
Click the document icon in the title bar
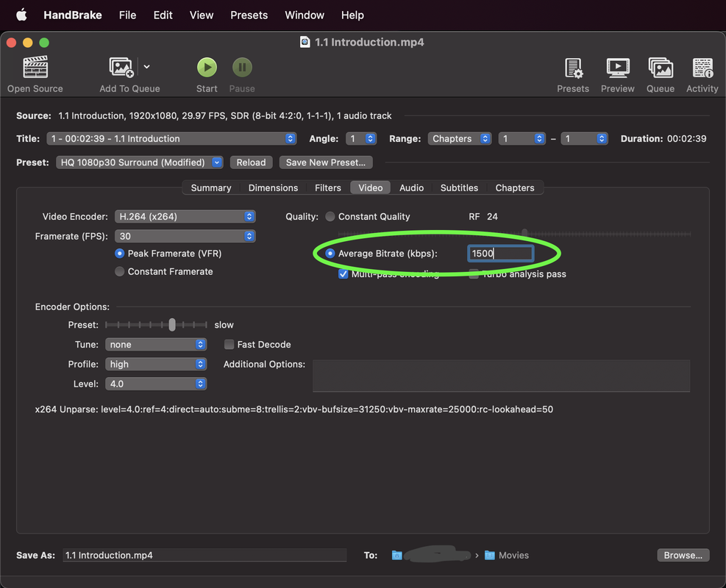(x=305, y=42)
